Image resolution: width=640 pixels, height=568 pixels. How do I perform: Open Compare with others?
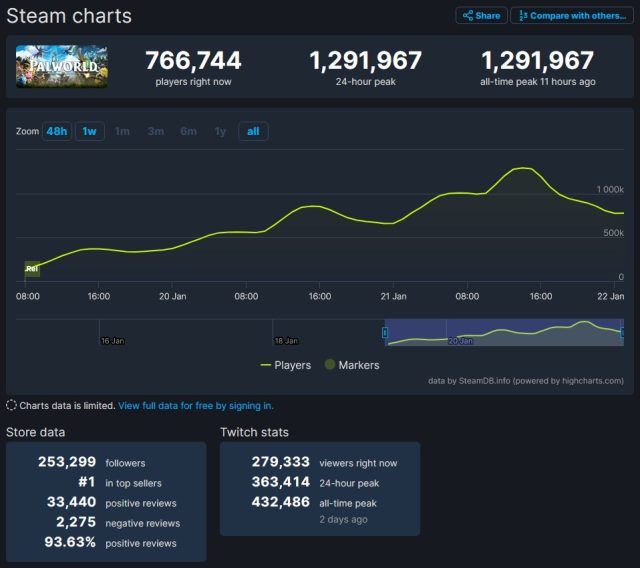click(572, 16)
